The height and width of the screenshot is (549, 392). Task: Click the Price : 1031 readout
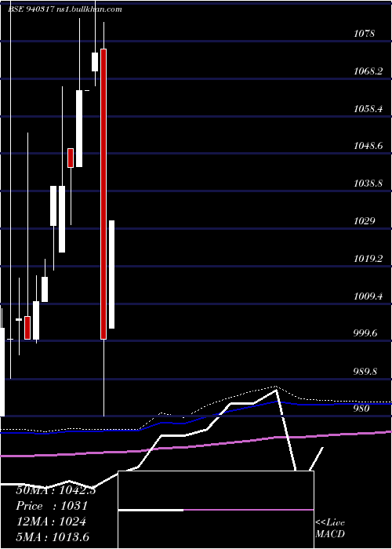coord(52,506)
